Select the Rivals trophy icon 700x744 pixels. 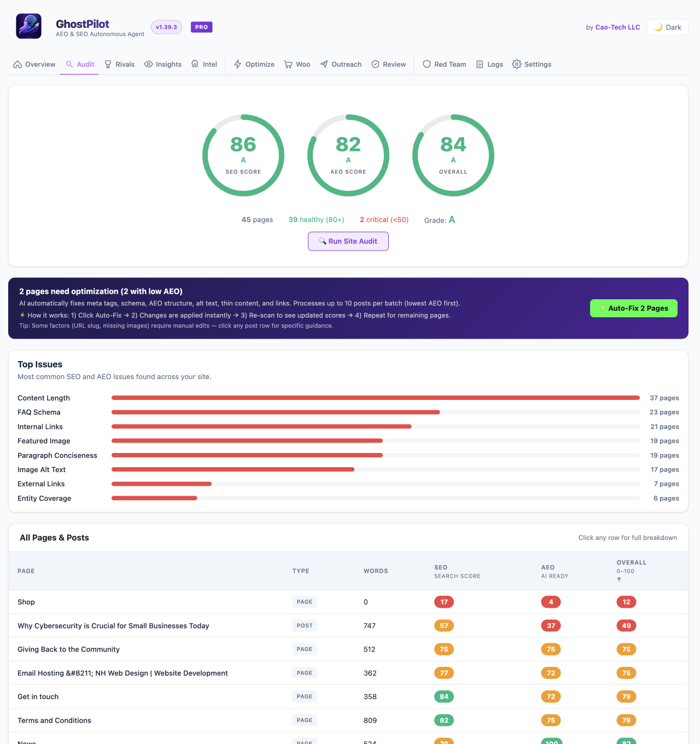[108, 64]
